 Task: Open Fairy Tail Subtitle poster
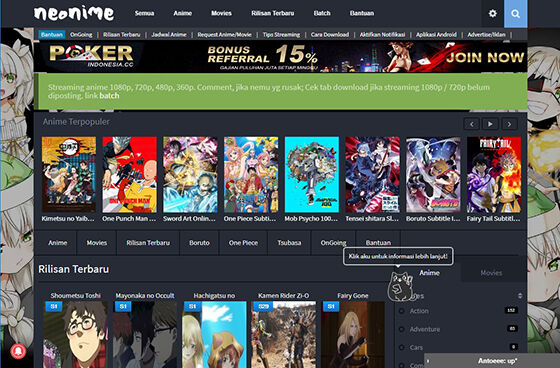(494, 175)
